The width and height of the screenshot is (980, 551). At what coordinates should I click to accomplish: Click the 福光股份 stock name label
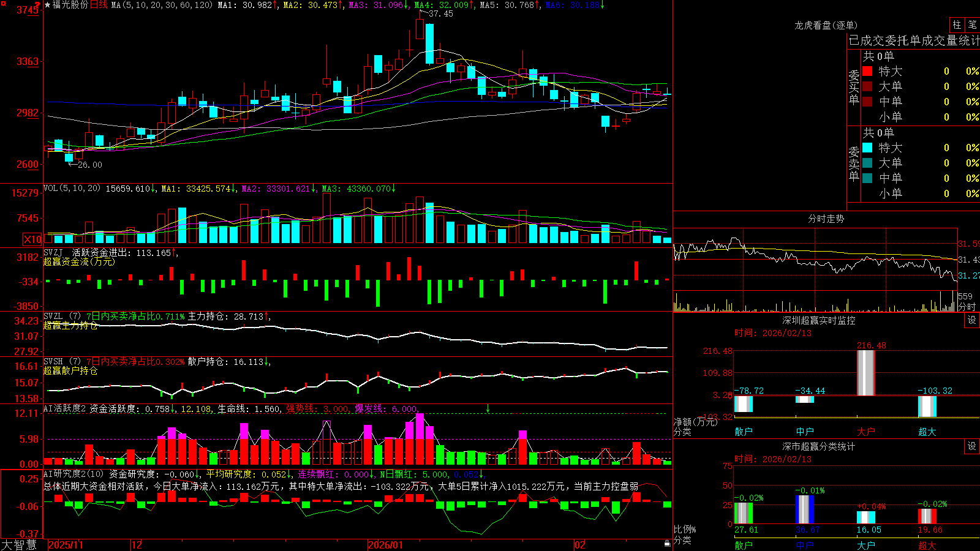click(70, 5)
